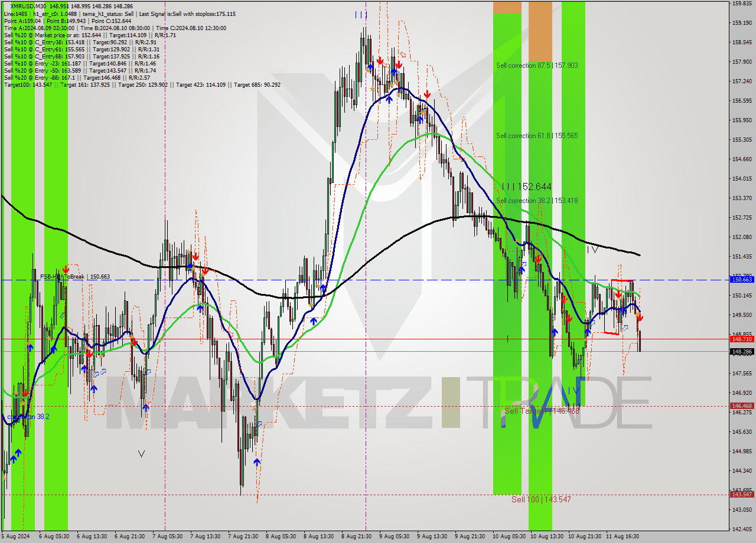Click the 'Sell %10 @ C_Entry38: 153.418' line

click(80, 42)
